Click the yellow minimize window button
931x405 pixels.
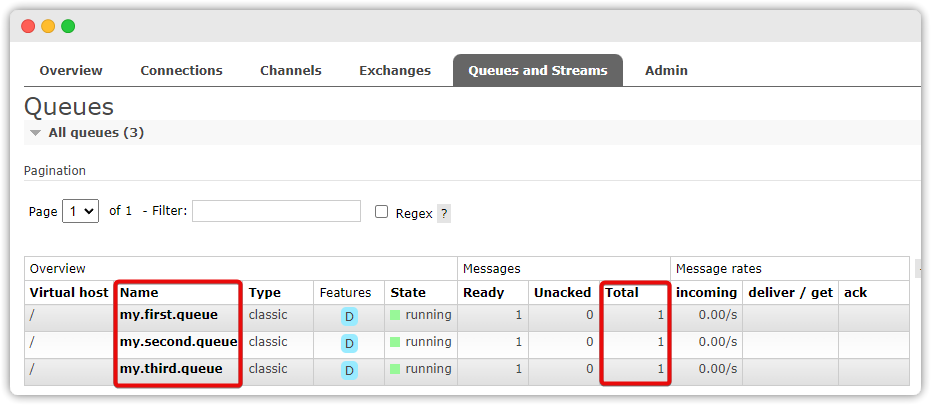48,26
